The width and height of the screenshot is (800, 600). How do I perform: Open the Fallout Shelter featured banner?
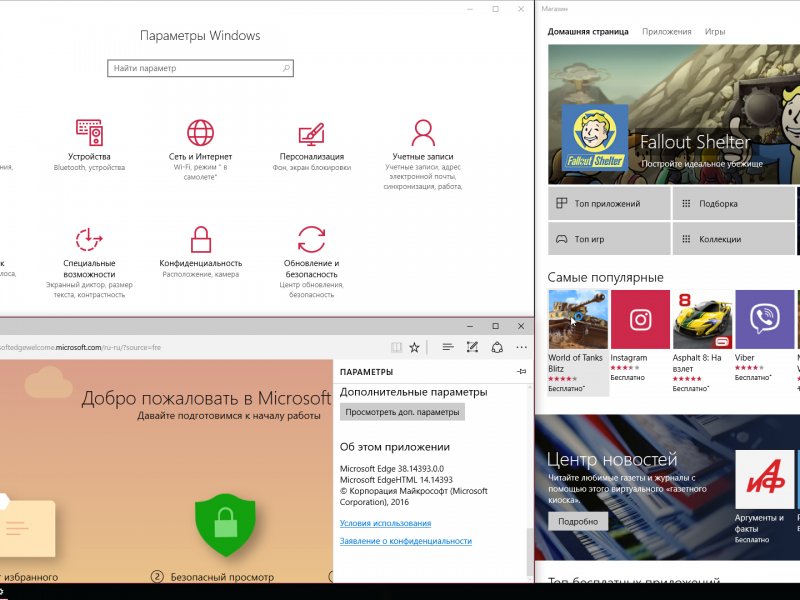click(x=674, y=114)
